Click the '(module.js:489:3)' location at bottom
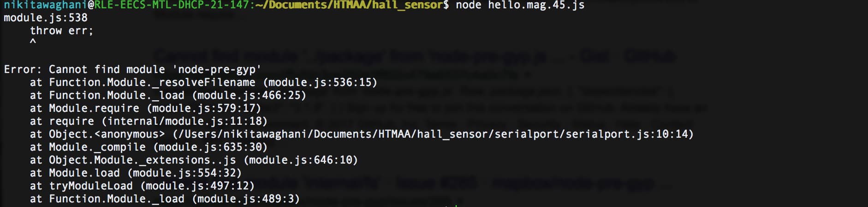 [246, 199]
